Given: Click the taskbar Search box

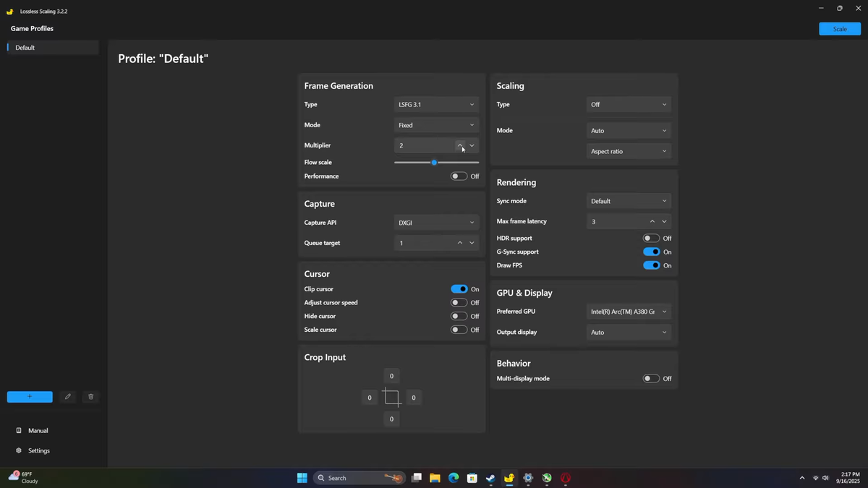Looking at the screenshot, I should coord(358,478).
